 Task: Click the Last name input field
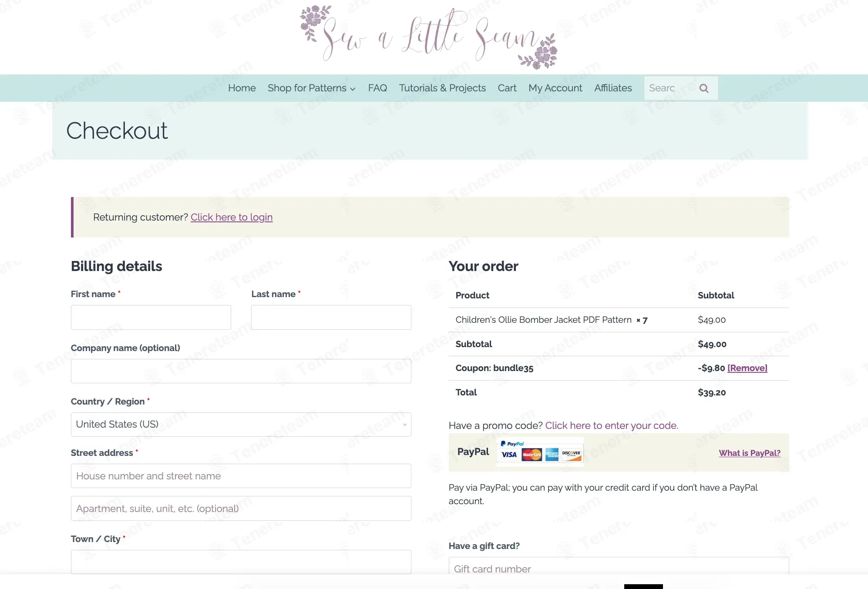pyautogui.click(x=331, y=317)
